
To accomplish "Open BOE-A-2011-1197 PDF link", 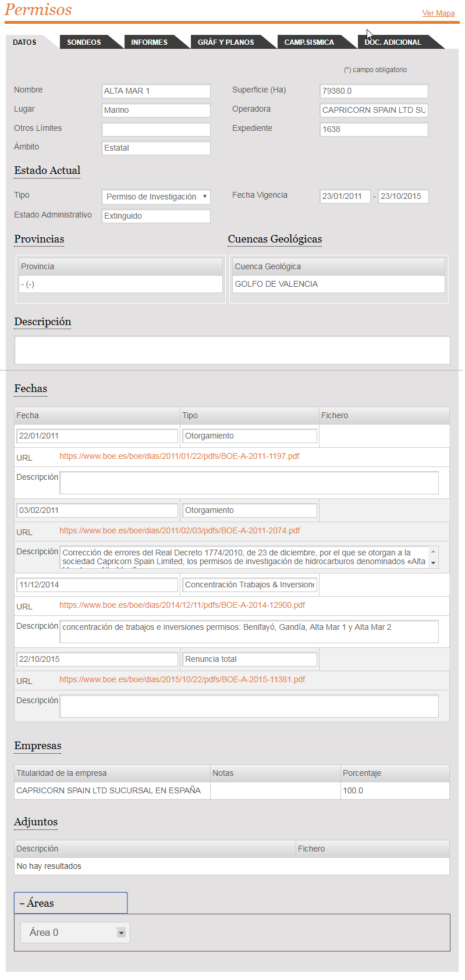I will 179,457.
